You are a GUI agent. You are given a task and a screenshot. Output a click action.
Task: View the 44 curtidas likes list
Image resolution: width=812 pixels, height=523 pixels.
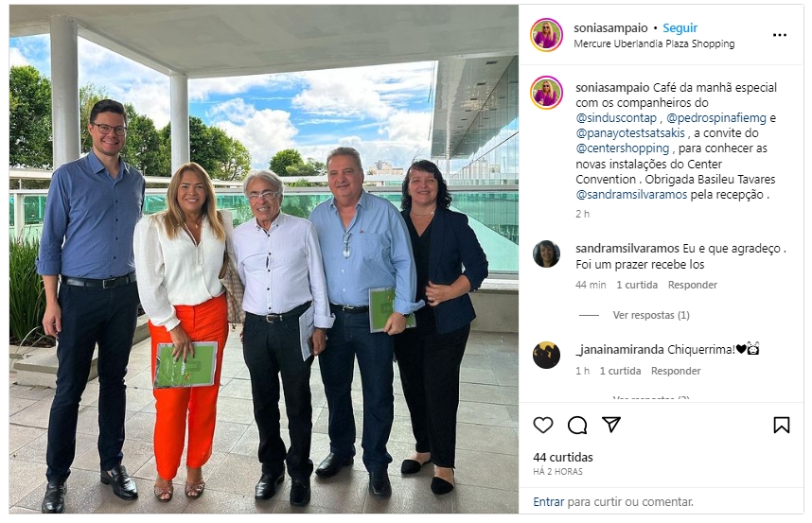[x=563, y=458]
